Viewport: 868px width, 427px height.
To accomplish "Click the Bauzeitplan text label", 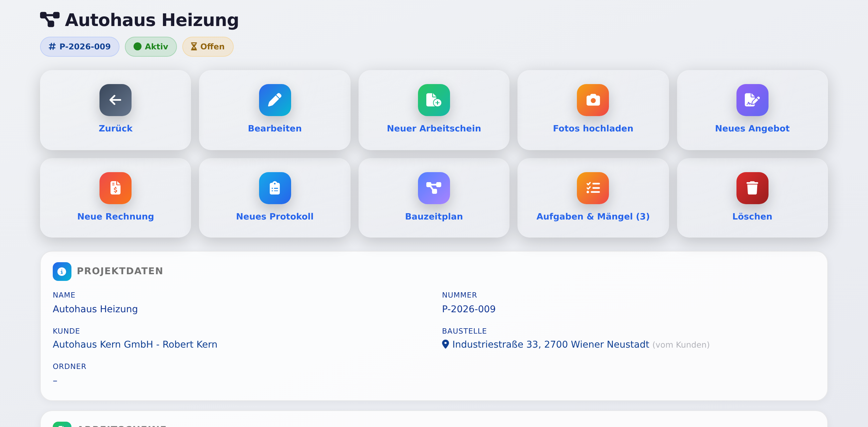I will pyautogui.click(x=434, y=217).
